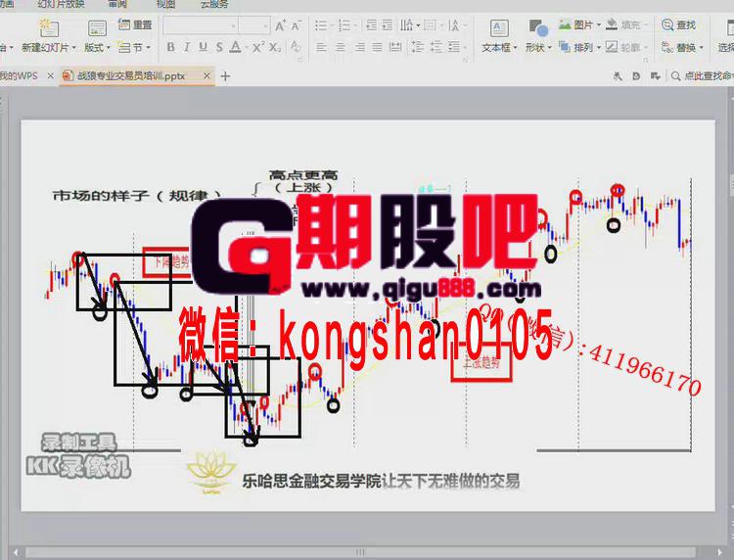Open the Review (审阅) ribbon tab
This screenshot has width=734, height=560.
117,4
